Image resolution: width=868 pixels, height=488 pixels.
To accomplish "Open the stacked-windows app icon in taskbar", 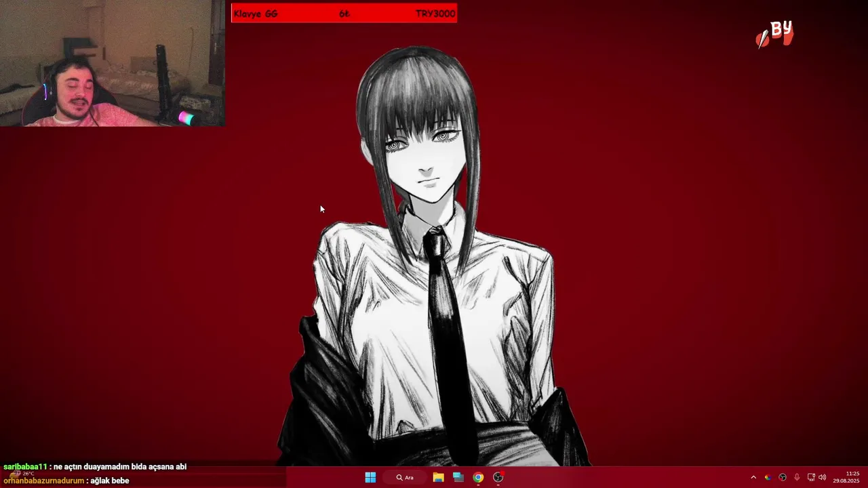I will pyautogui.click(x=458, y=477).
